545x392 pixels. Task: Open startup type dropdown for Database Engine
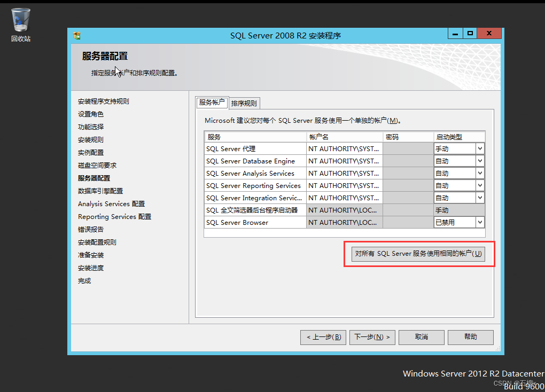click(480, 161)
